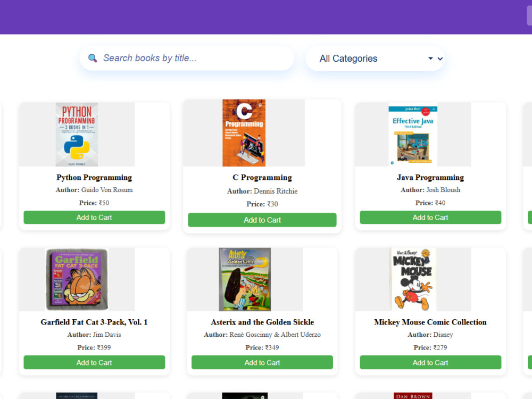
Task: Click the chevron arrow in category selector
Action: coord(440,59)
